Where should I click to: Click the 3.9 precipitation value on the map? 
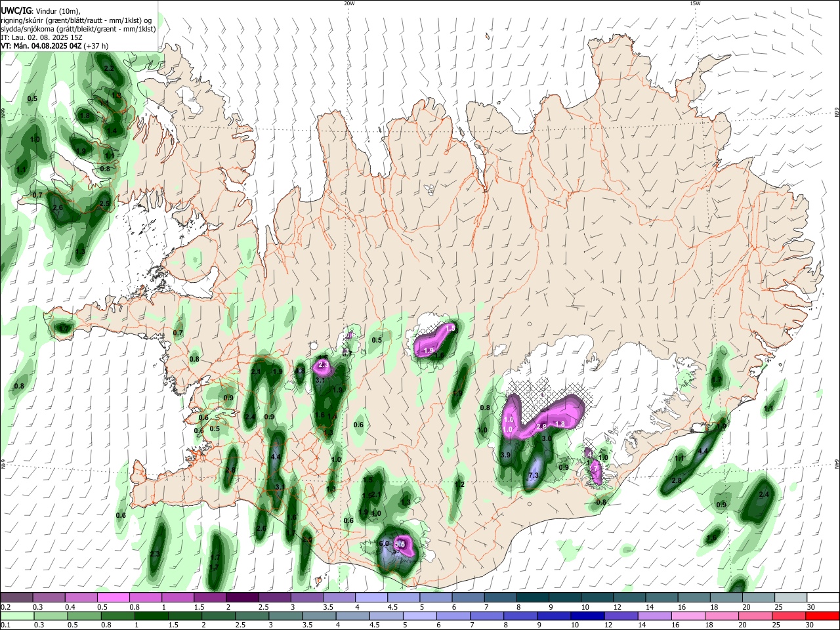pos(505,455)
